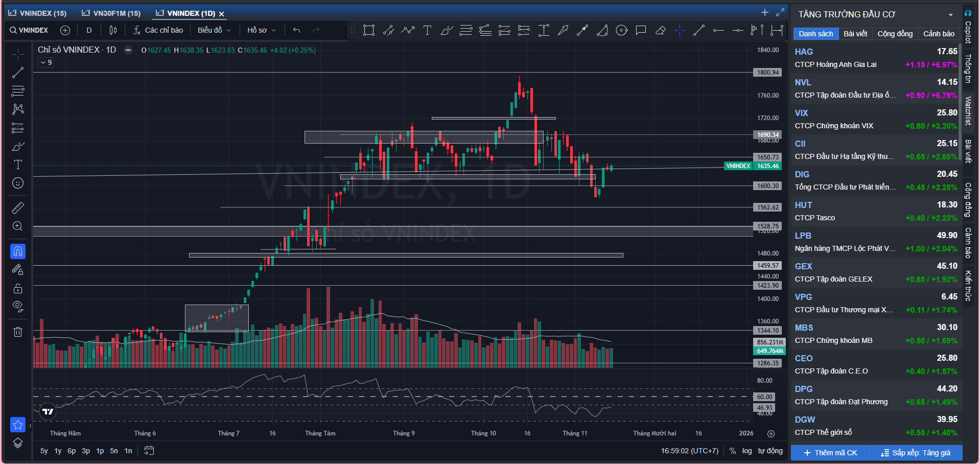
Task: Select the text T tool in drawing toolbar
Action: [427, 31]
